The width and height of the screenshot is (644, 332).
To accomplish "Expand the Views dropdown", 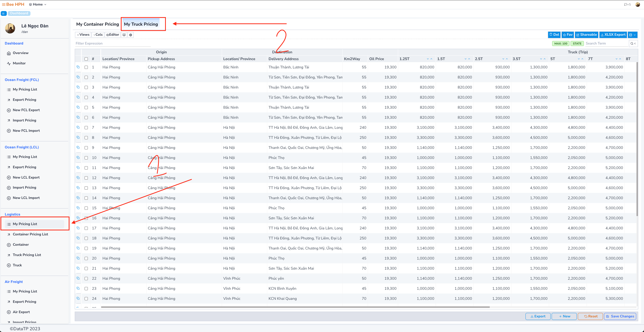I will 83,35.
